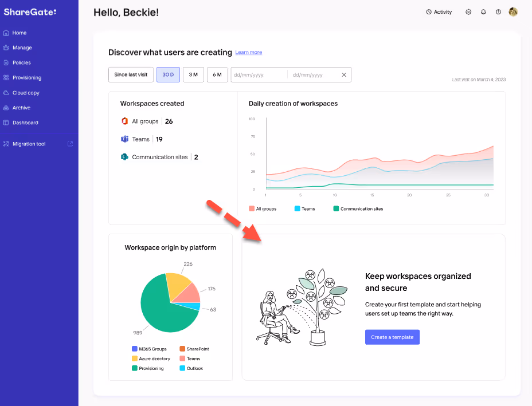Click the ShareGate logo
The height and width of the screenshot is (406, 532).
tap(30, 12)
